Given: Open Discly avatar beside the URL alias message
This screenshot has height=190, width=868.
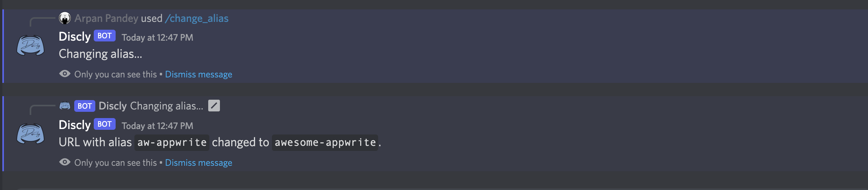Looking at the screenshot, I should [30, 134].
